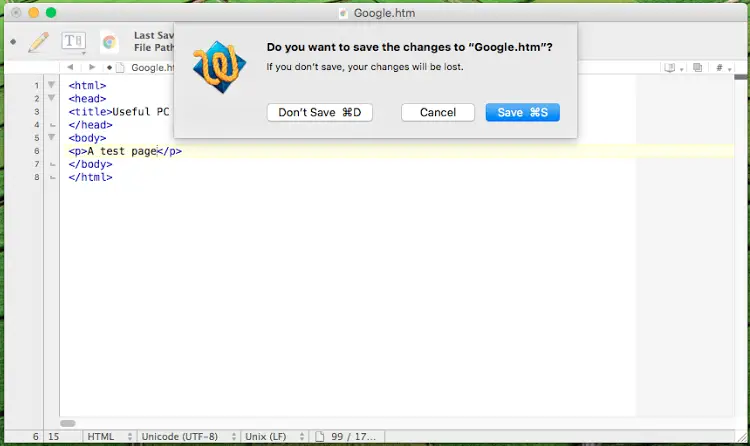The width and height of the screenshot is (750, 446).
Task: Click the document icon in status bar
Action: [319, 436]
